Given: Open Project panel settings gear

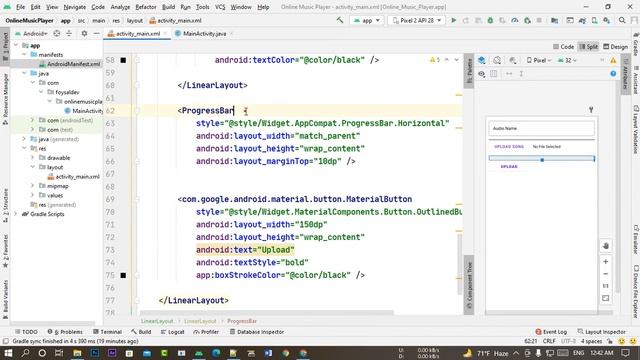Looking at the screenshot, I should coord(84,33).
